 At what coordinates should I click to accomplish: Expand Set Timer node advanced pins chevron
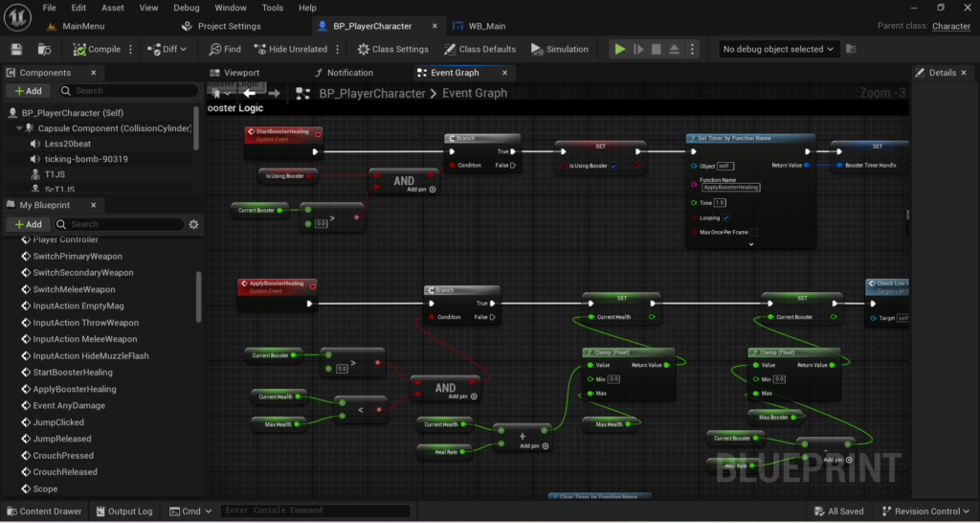[750, 244]
